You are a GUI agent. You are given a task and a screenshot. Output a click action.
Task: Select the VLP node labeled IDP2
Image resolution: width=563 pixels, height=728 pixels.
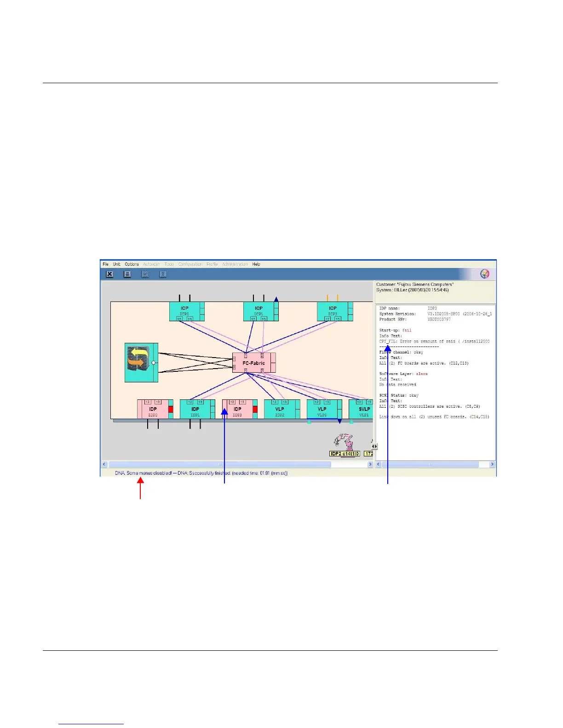coord(282,409)
